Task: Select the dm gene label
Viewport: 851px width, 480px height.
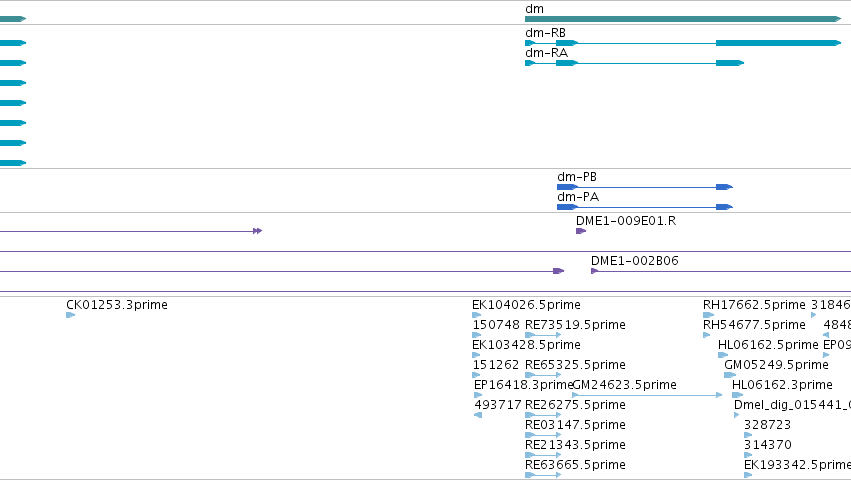Action: click(535, 9)
